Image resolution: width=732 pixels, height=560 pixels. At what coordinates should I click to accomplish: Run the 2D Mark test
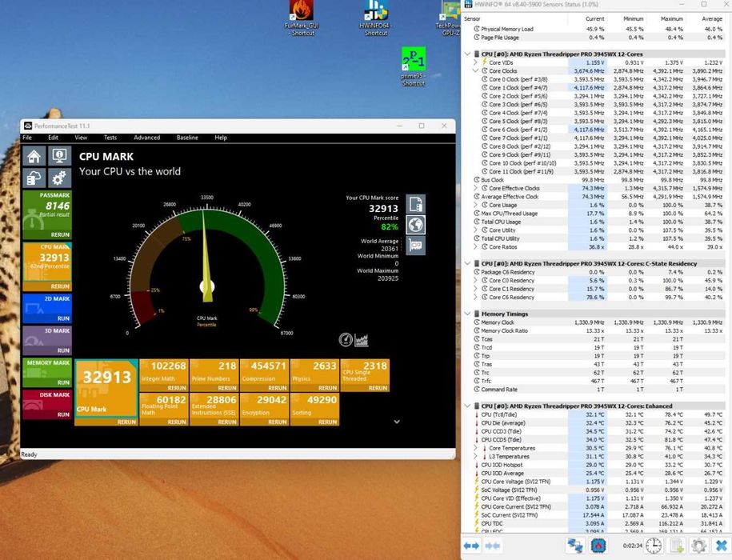click(63, 318)
